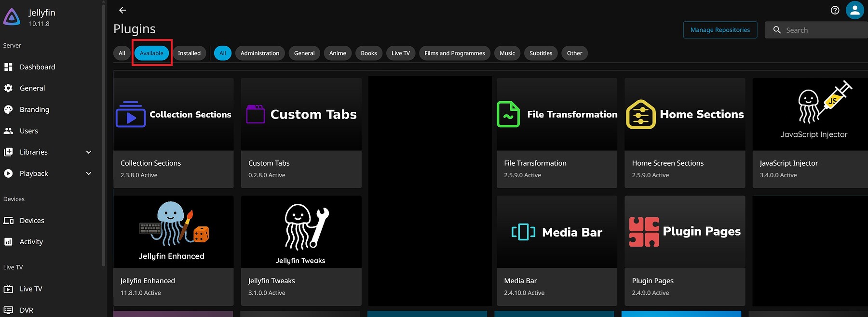
Task: Open Activity page from sidebar label
Action: (31, 242)
